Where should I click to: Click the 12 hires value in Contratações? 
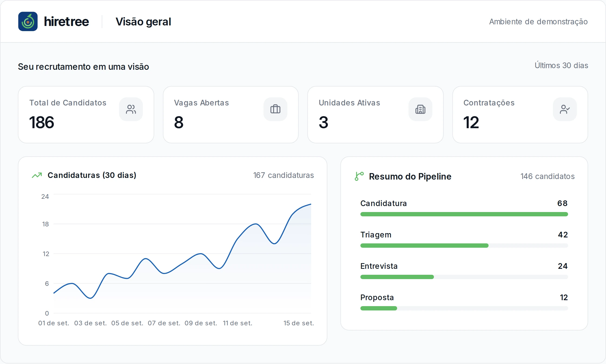471,122
